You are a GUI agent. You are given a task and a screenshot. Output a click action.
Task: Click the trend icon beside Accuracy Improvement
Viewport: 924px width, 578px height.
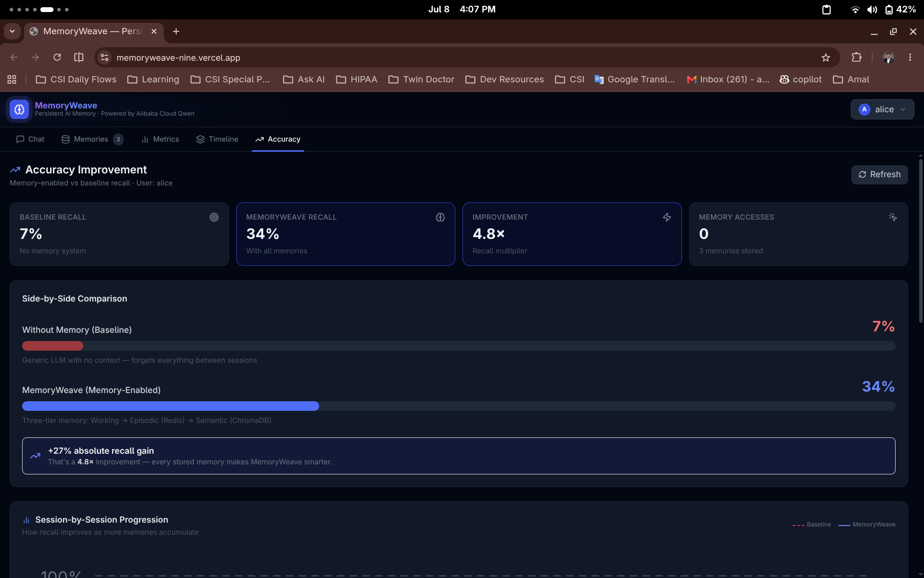(x=15, y=170)
